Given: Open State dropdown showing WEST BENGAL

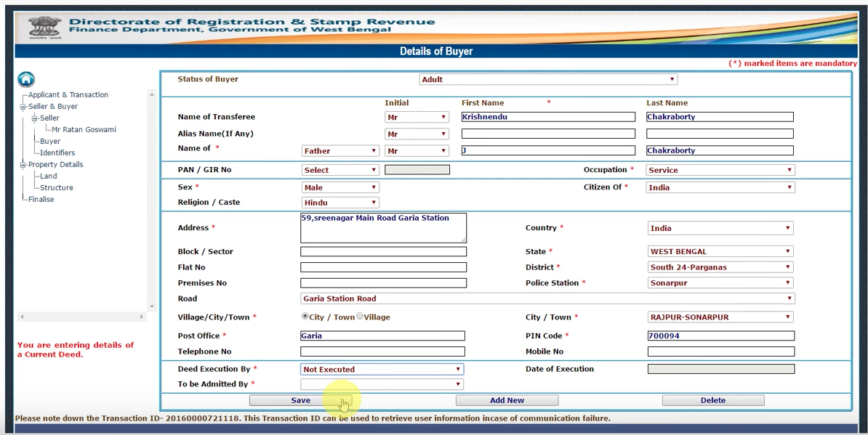Looking at the screenshot, I should coord(720,251).
